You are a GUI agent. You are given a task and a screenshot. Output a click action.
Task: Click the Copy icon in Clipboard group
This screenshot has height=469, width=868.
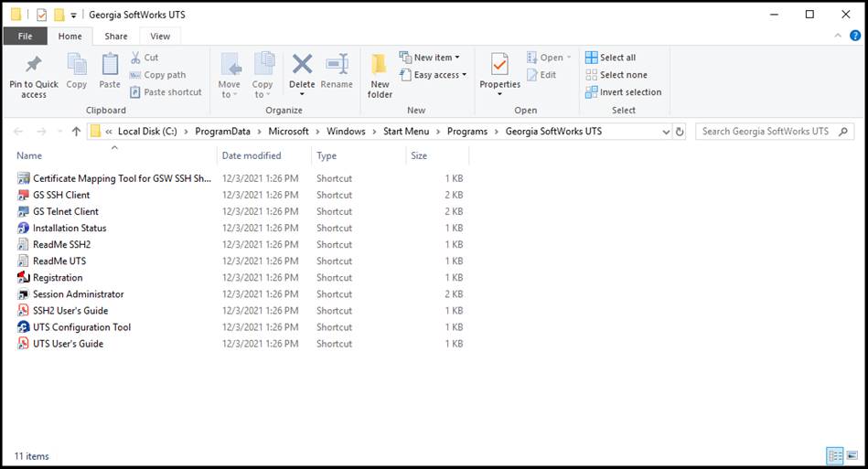77,65
